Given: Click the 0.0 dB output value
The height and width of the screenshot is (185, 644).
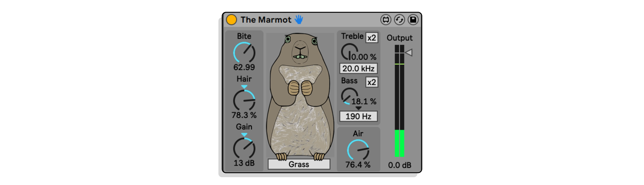Looking at the screenshot, I should (x=399, y=165).
